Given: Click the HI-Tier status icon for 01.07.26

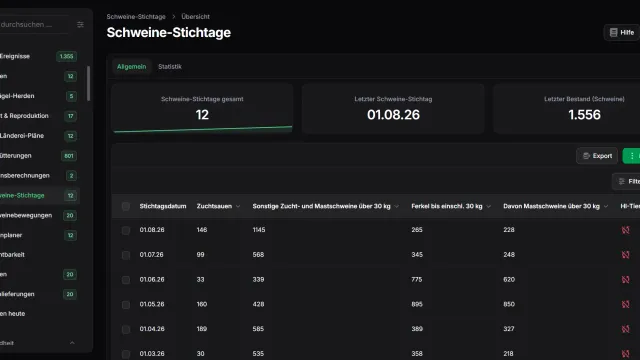Looking at the screenshot, I should point(625,255).
